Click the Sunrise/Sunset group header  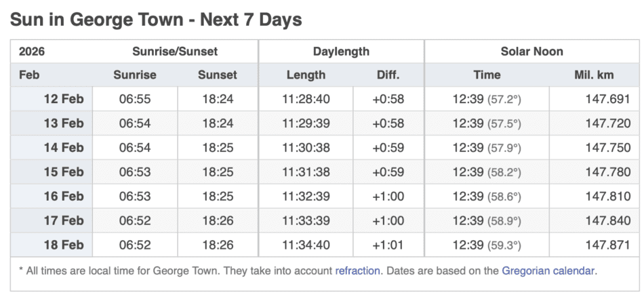(x=175, y=52)
